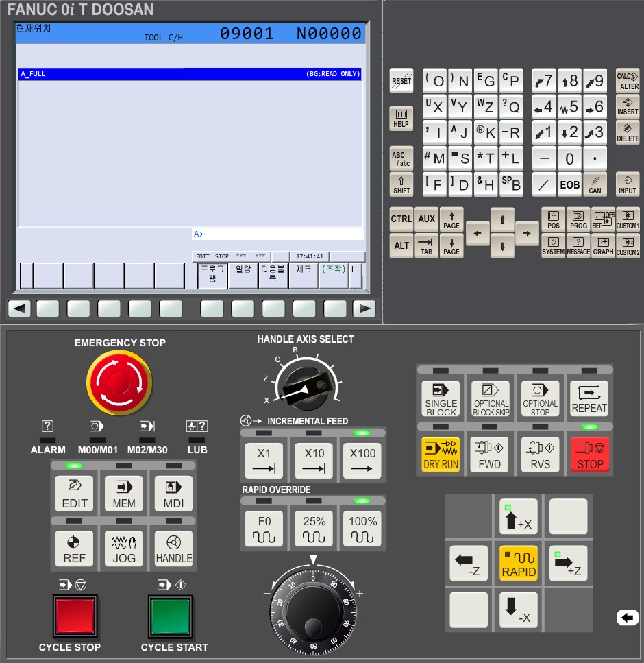
Task: Select JOG mode
Action: coord(124,549)
